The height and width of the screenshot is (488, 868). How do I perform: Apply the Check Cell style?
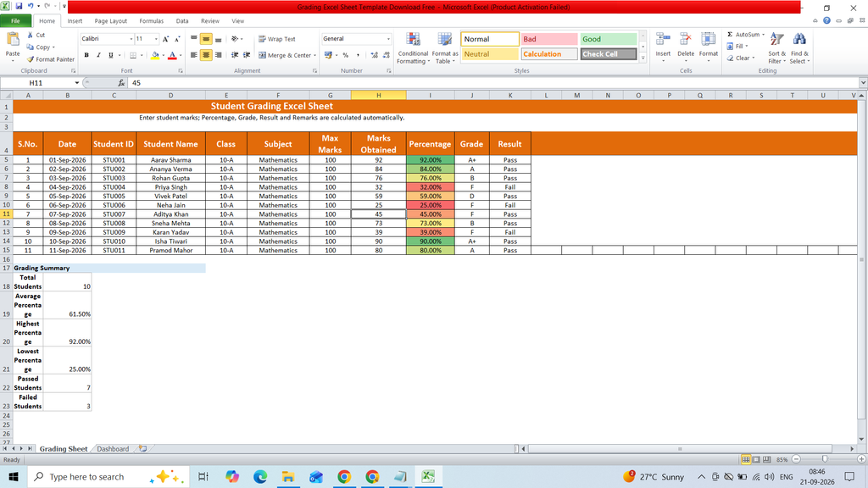[x=609, y=54]
